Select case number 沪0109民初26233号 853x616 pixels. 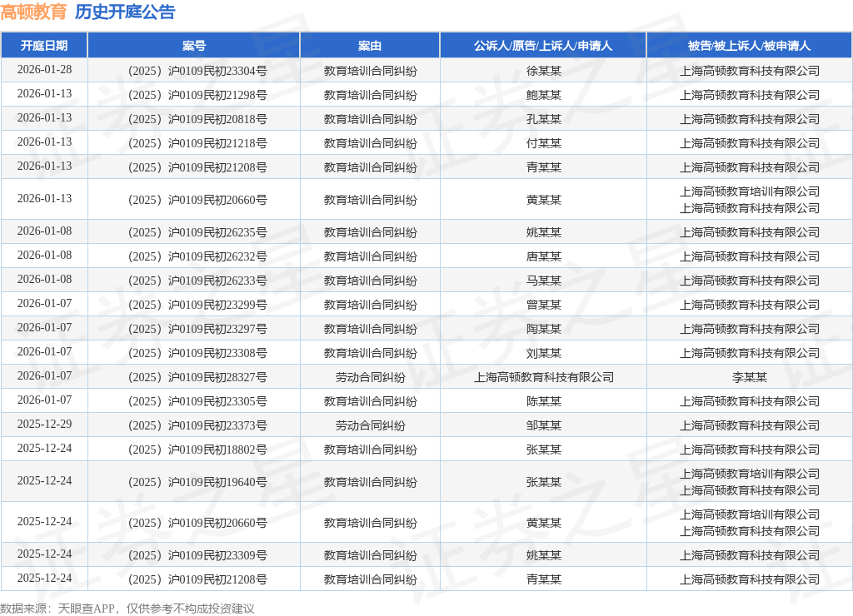pos(197,281)
